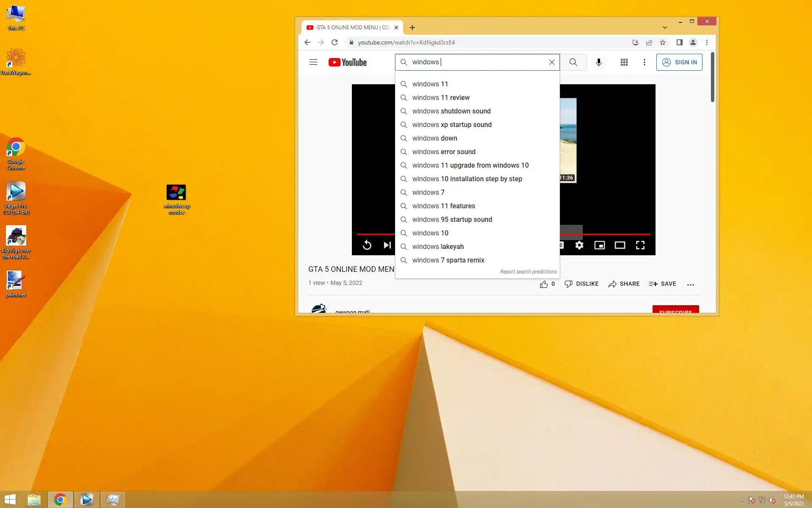812x508 pixels.
Task: Open the tab search chevron
Action: [664, 28]
